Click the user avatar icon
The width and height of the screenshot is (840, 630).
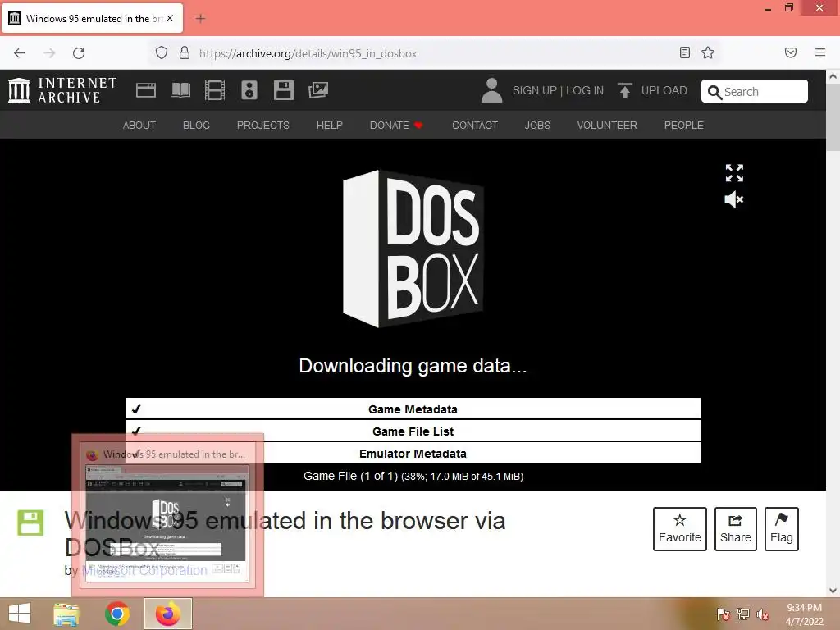(491, 90)
